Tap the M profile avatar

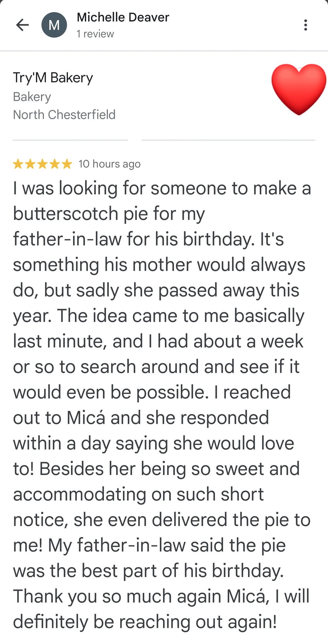(54, 25)
